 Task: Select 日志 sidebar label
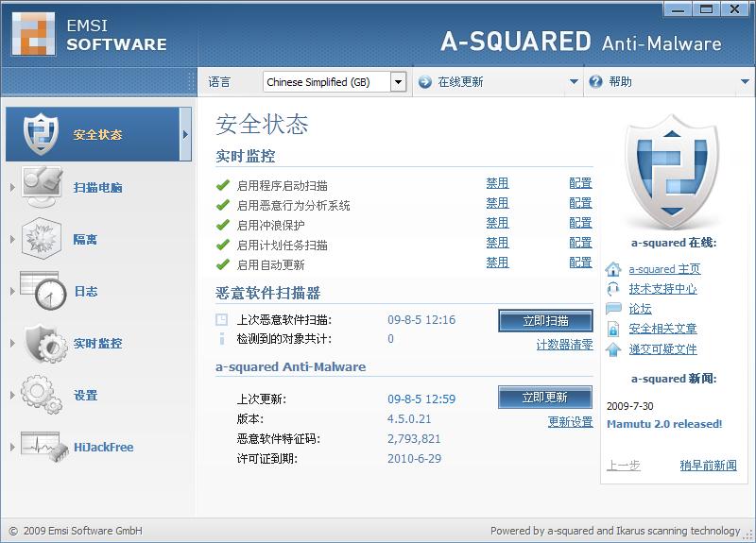click(86, 291)
